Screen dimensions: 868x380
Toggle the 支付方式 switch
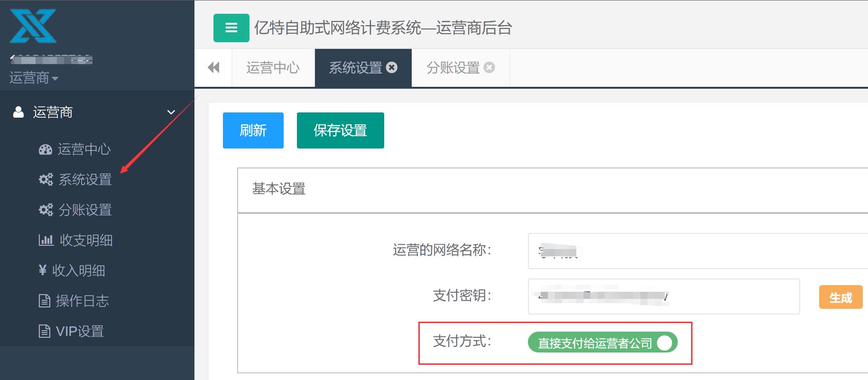click(602, 343)
